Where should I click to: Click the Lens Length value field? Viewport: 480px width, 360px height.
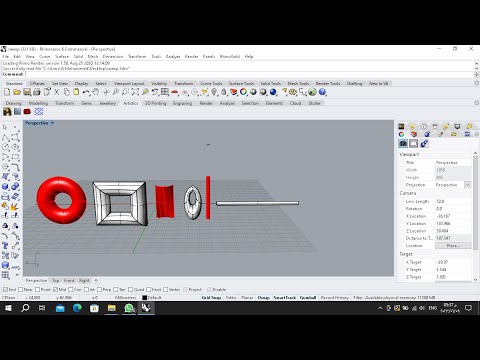tap(453, 201)
